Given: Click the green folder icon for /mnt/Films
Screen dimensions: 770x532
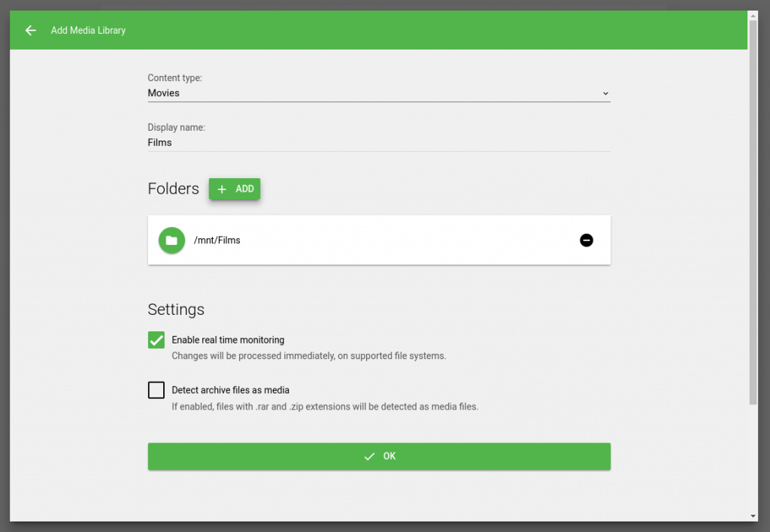Looking at the screenshot, I should 171,240.
